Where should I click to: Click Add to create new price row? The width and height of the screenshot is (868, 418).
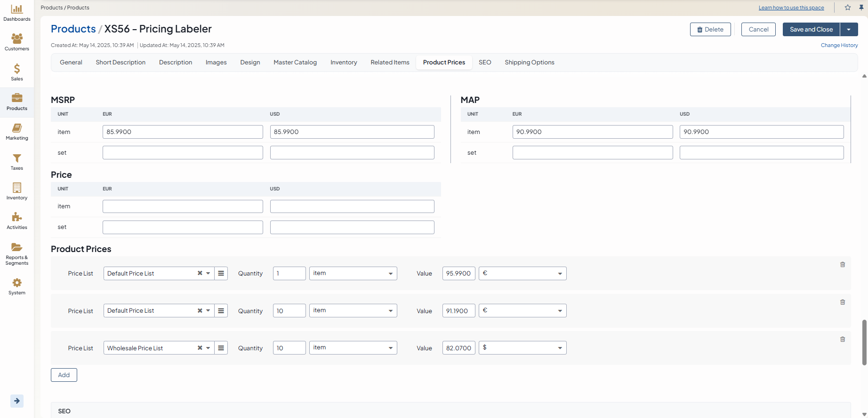click(x=64, y=375)
